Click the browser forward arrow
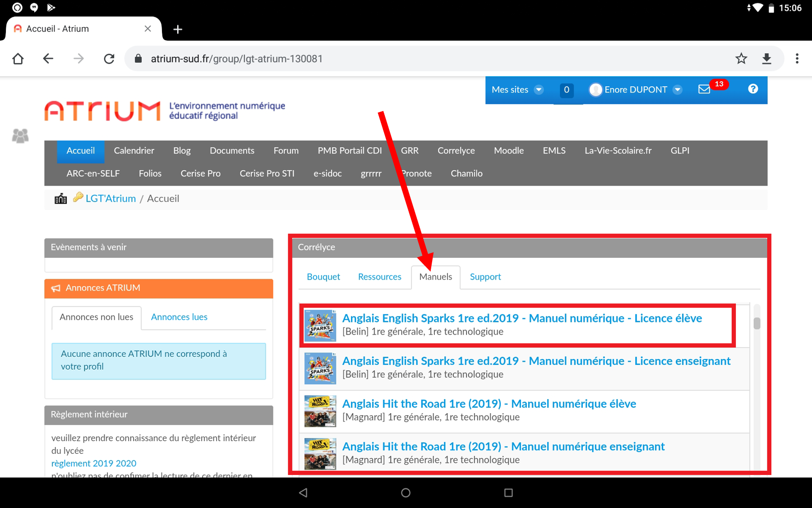The image size is (812, 508). pos(78,59)
